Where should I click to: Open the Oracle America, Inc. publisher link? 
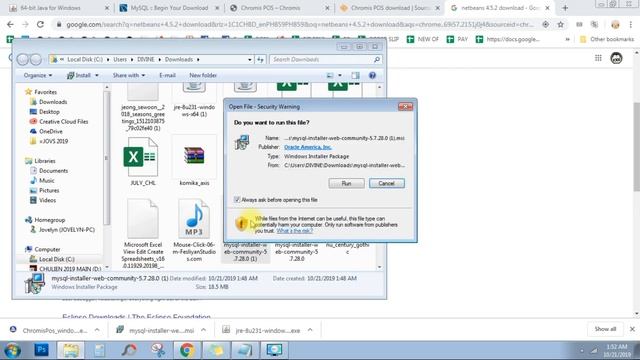(x=308, y=147)
